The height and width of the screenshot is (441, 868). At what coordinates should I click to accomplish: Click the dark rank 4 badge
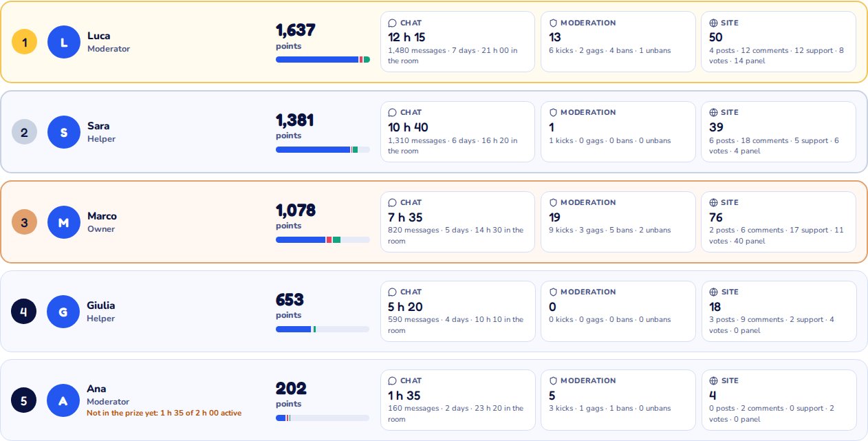(x=23, y=312)
